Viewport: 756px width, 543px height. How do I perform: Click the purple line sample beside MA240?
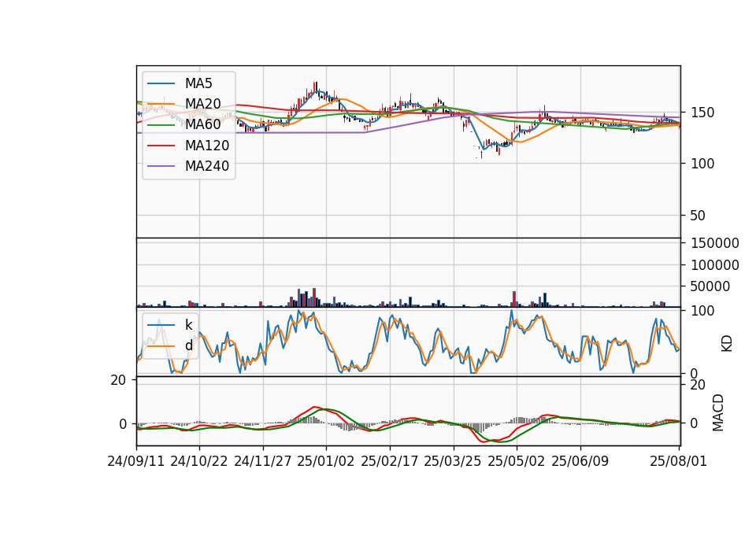pos(161,167)
